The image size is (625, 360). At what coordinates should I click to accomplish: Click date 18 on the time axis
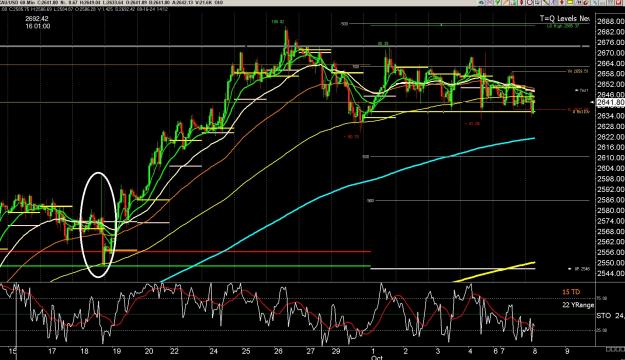[x=84, y=351]
